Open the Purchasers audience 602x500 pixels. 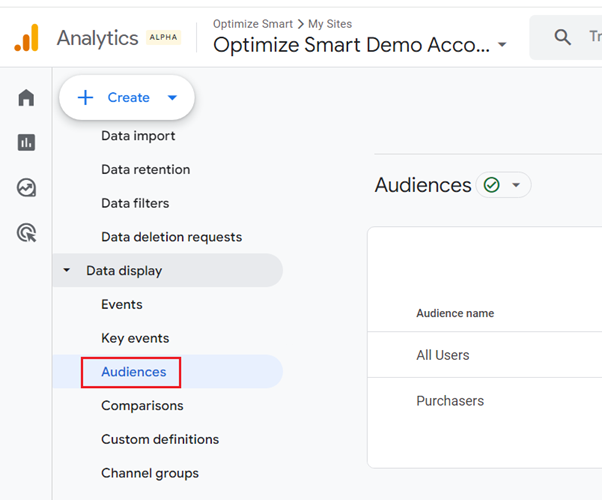(450, 401)
